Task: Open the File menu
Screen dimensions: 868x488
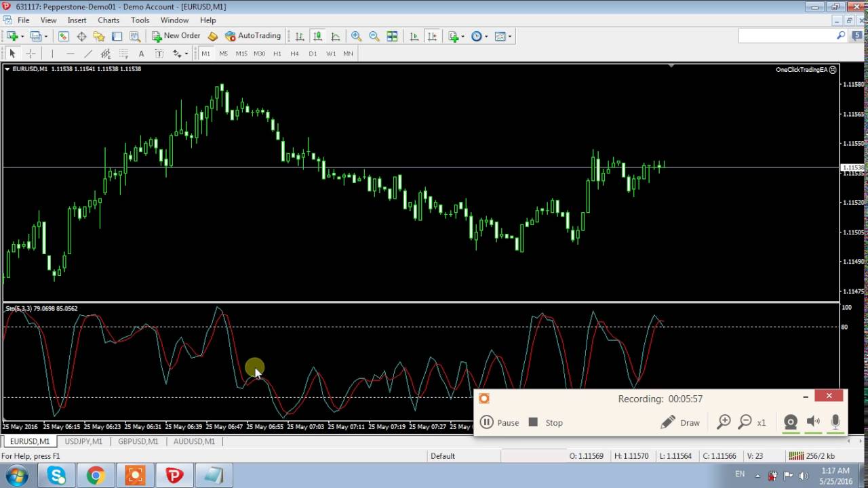Action: (x=24, y=20)
